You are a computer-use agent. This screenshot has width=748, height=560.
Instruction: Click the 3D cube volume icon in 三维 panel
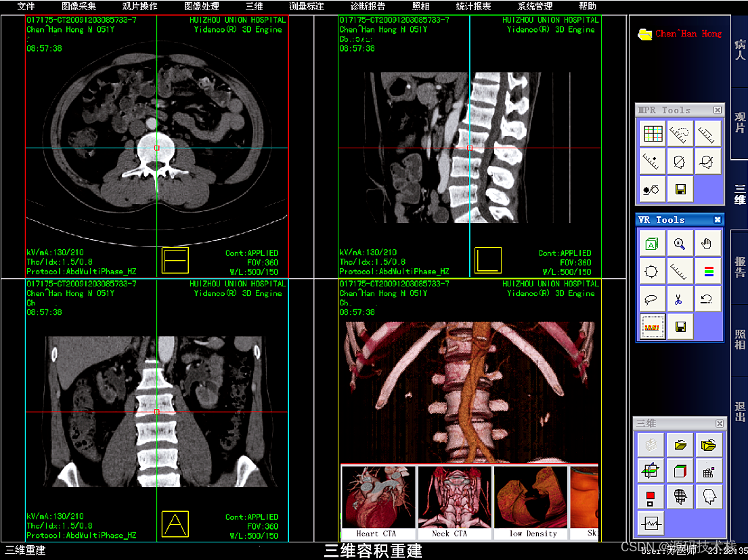[x=680, y=471]
